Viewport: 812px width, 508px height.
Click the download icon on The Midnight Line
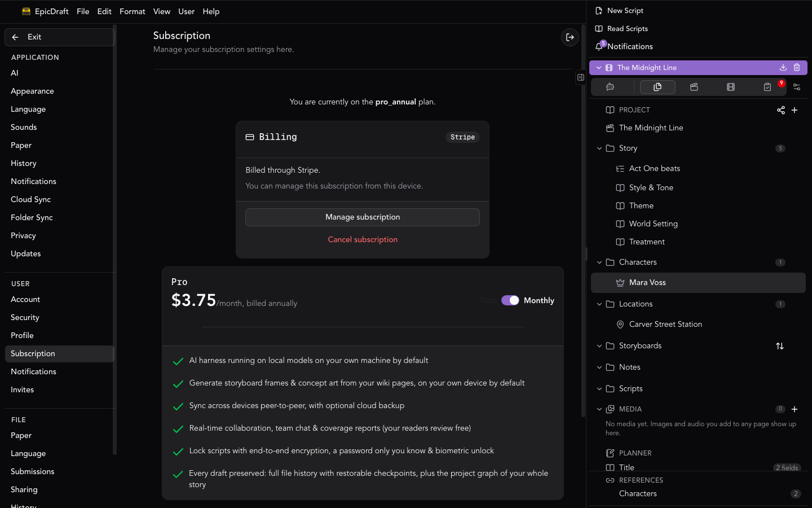coord(783,68)
